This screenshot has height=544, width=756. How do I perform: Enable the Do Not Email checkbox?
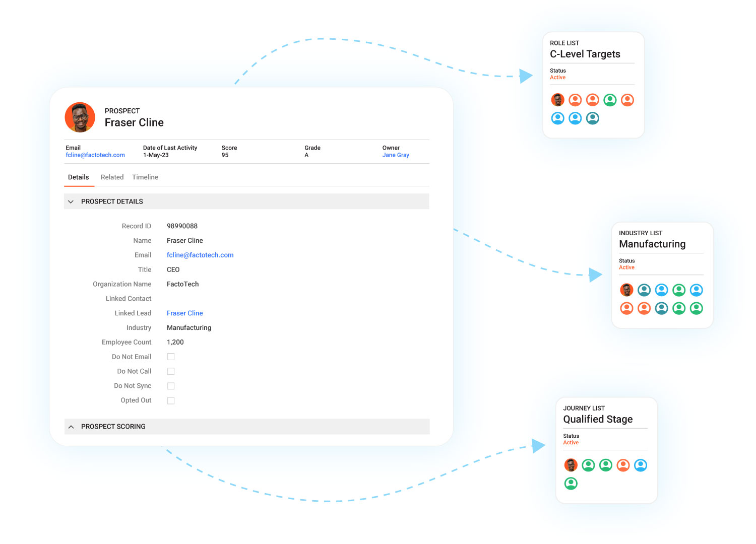[171, 356]
